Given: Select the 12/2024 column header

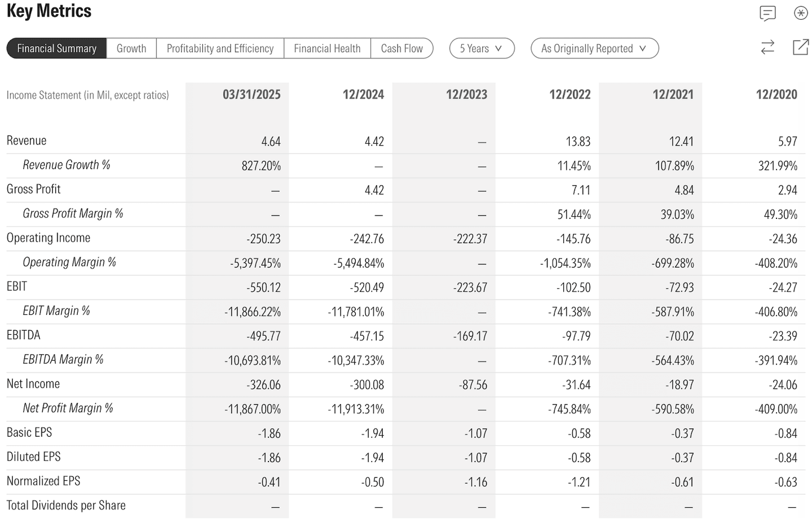Looking at the screenshot, I should [x=363, y=95].
